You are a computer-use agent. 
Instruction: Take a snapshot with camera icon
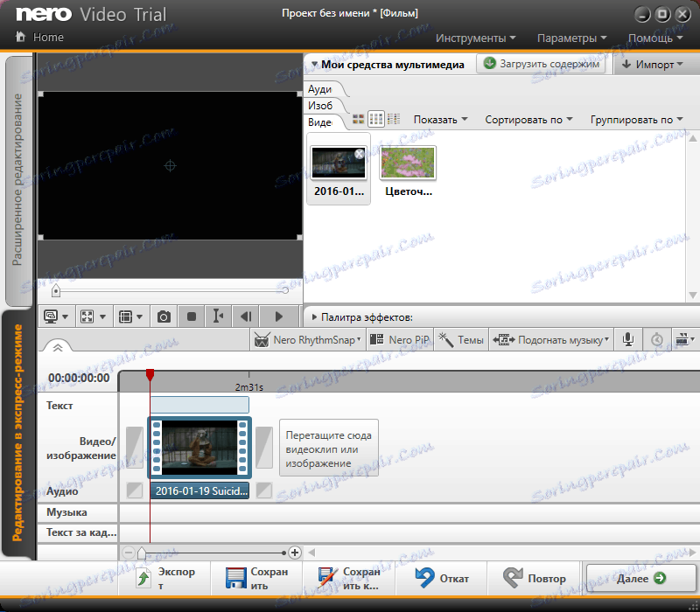[164, 316]
